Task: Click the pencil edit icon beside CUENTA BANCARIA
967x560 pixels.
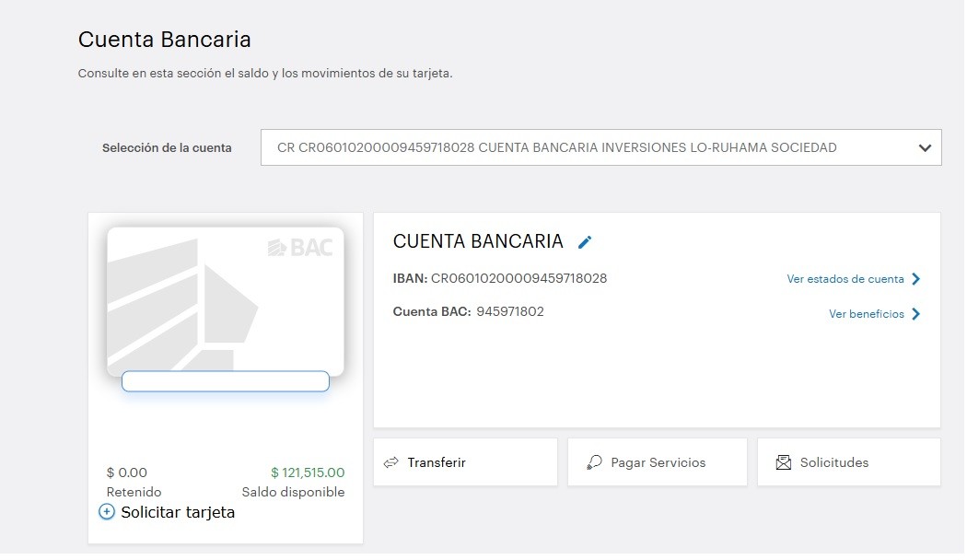Action: (585, 242)
